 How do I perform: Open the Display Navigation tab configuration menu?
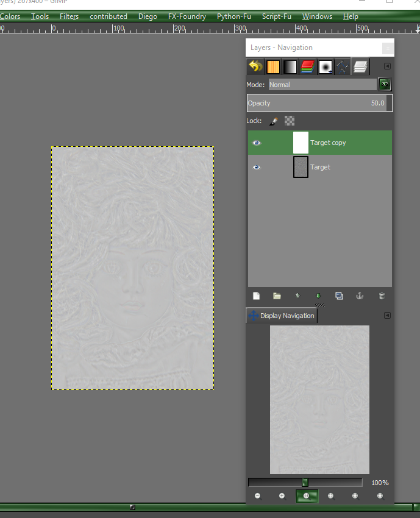(x=387, y=316)
